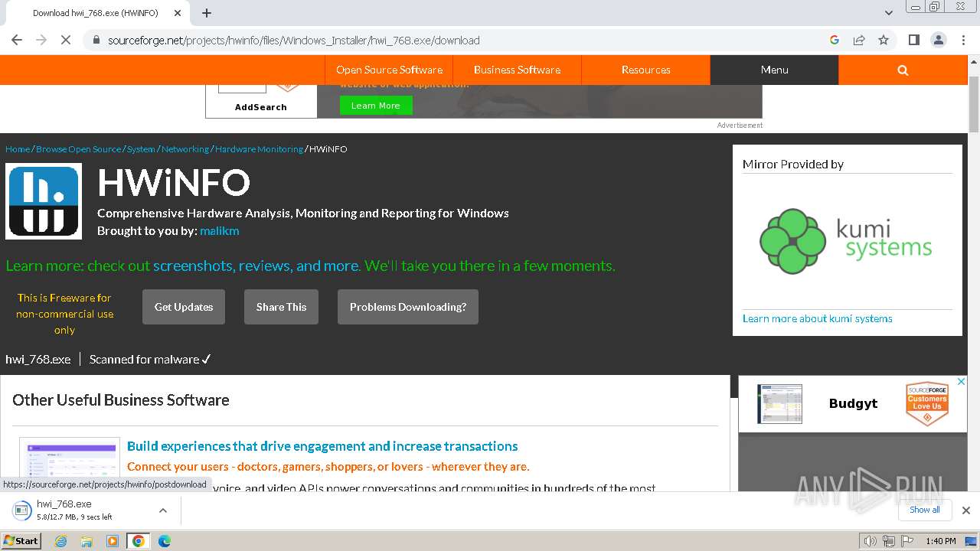Open Internet Explorer from taskbar
This screenshot has width=980, height=551.
pyautogui.click(x=60, y=541)
